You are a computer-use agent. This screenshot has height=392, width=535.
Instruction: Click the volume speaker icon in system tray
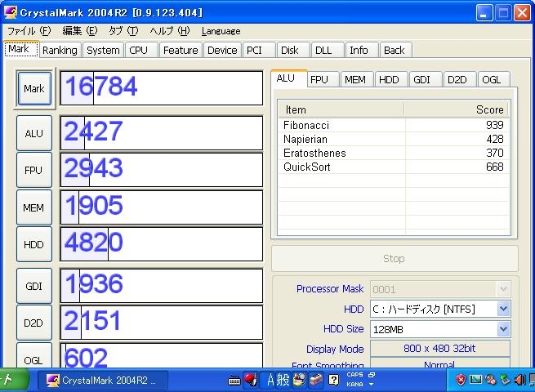[520, 380]
